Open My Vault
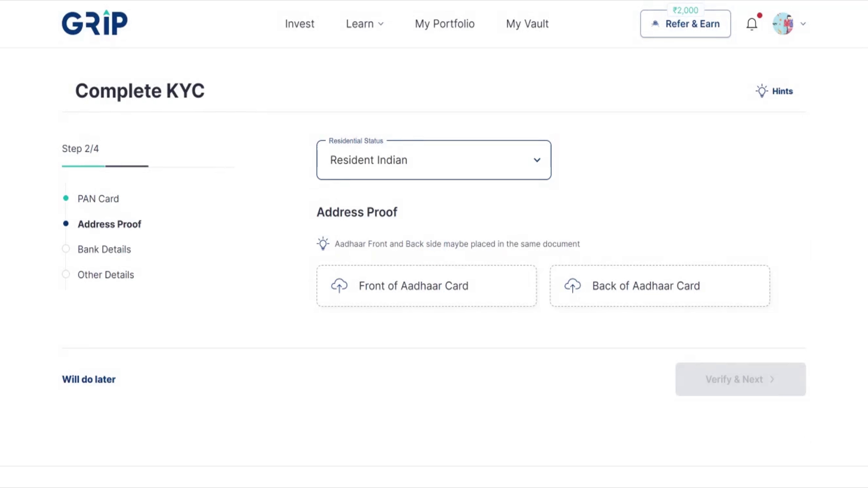 click(527, 24)
